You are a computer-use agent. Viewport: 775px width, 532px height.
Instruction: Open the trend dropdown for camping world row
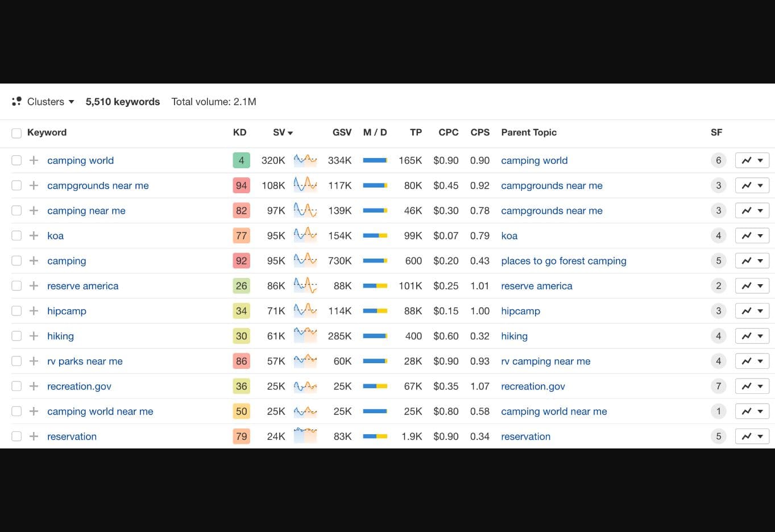click(x=752, y=160)
